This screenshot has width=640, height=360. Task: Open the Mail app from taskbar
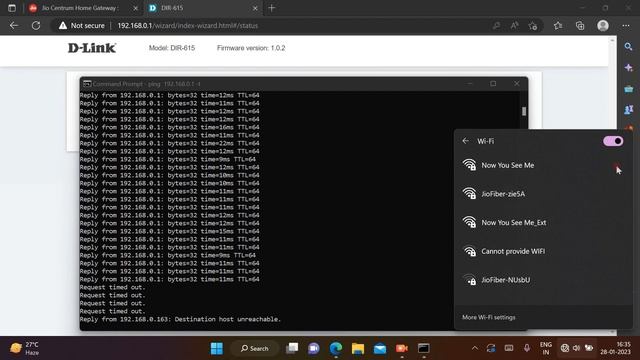pyautogui.click(x=380, y=348)
